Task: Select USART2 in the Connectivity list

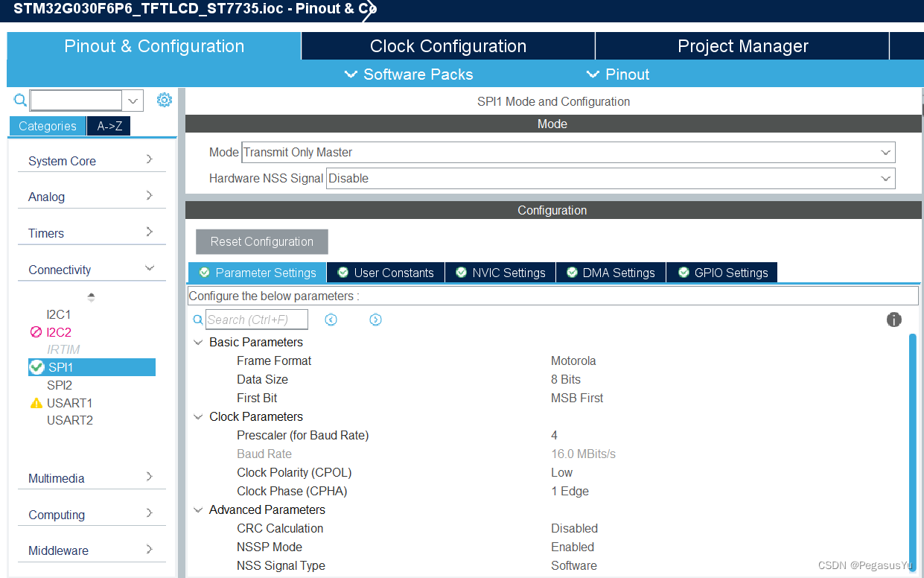Action: [x=70, y=420]
